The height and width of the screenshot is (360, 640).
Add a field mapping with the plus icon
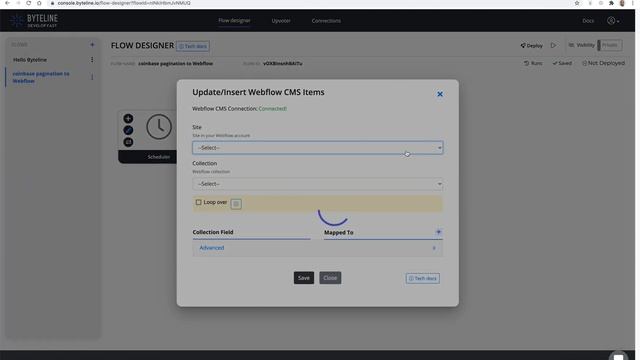[438, 232]
